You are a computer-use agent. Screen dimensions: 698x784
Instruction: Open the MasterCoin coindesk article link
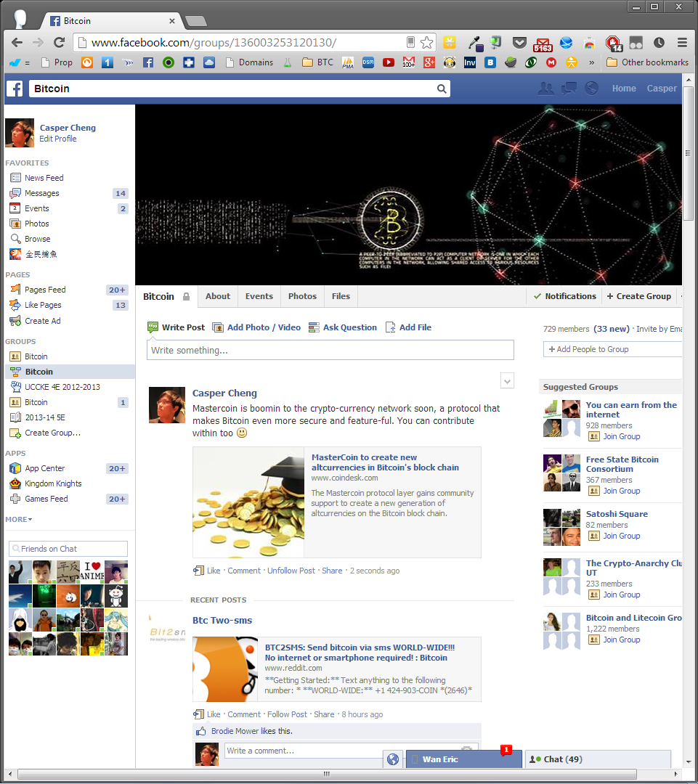(385, 462)
